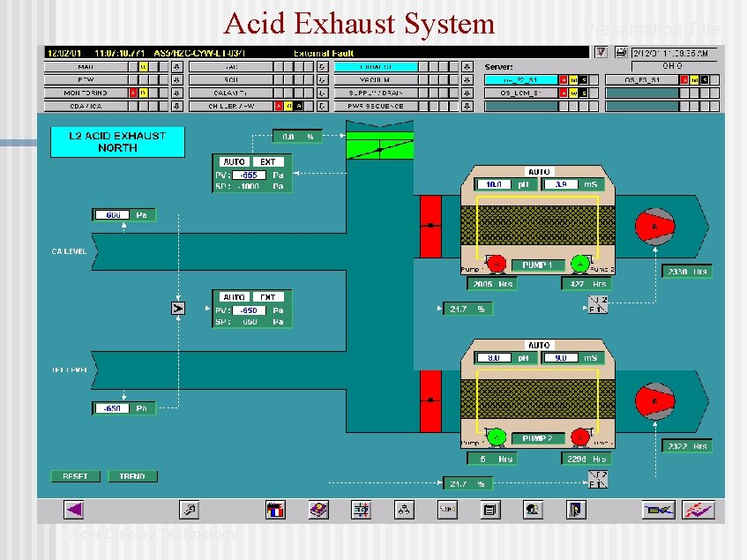Viewport: 747px width, 560px height.
Task: Select the OS_LCM_S1 server button
Action: (x=521, y=93)
